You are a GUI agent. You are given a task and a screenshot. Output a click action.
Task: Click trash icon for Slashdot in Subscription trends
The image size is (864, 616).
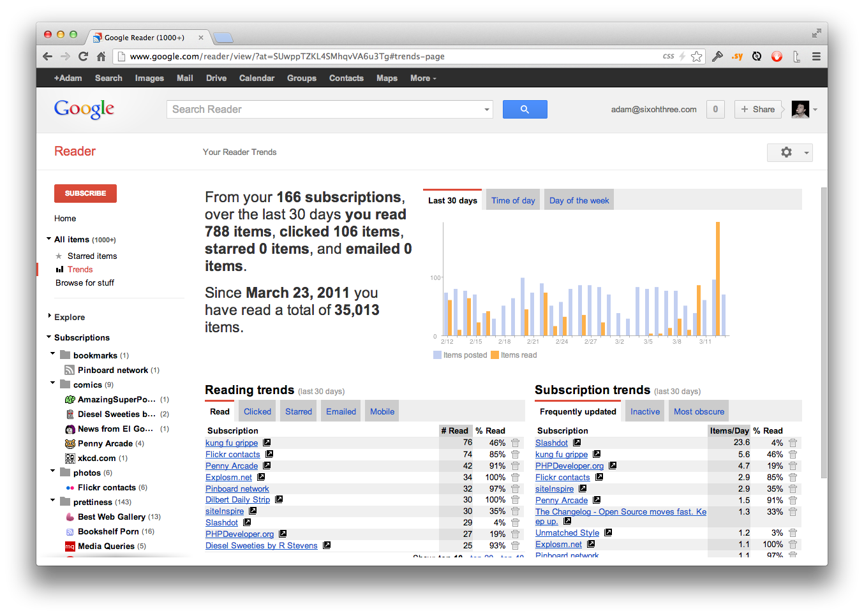tap(793, 443)
